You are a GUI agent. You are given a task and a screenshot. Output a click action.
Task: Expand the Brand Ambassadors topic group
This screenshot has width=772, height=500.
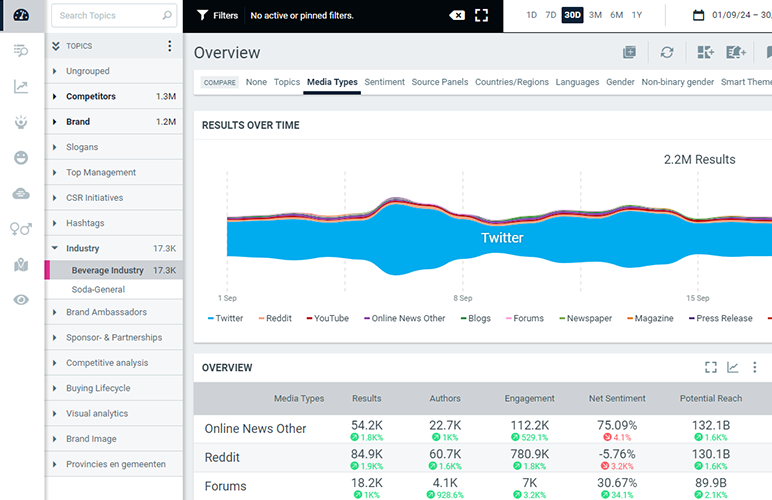55,312
